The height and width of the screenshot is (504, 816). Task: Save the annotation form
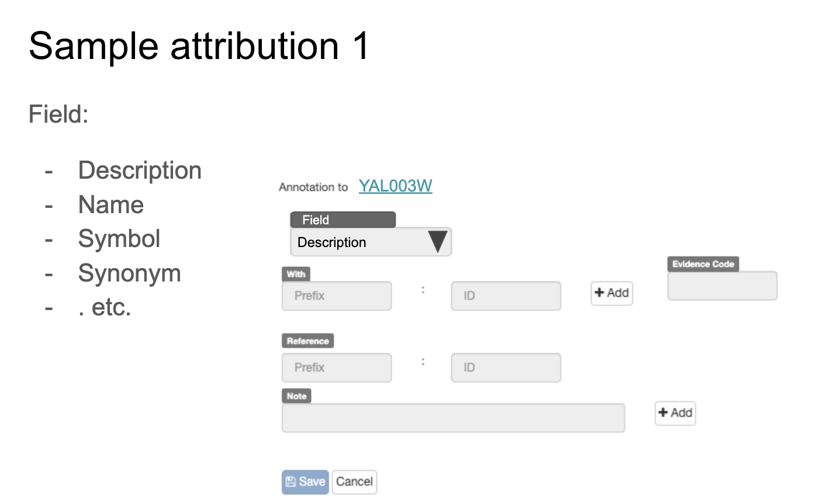305,481
